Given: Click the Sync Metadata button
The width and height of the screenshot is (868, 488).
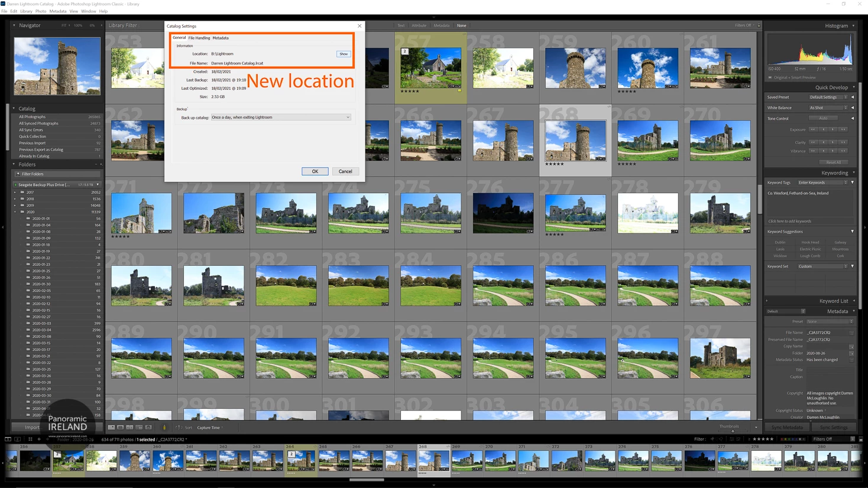Looking at the screenshot, I should 787,427.
